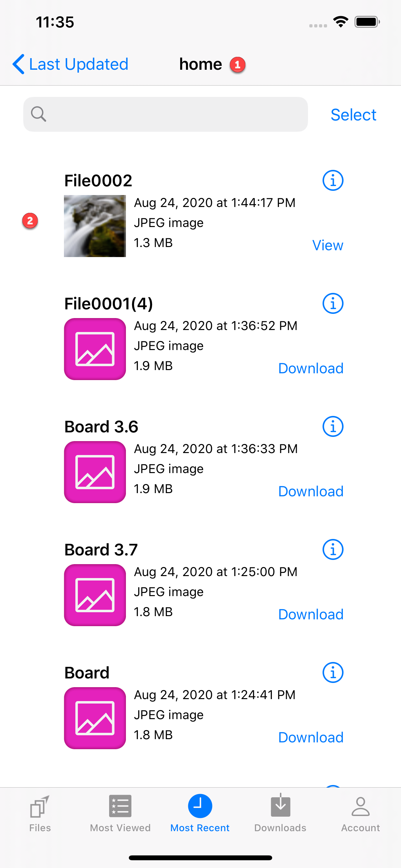This screenshot has height=868, width=401.
Task: Show info for File0001(4)
Action: [x=333, y=304]
